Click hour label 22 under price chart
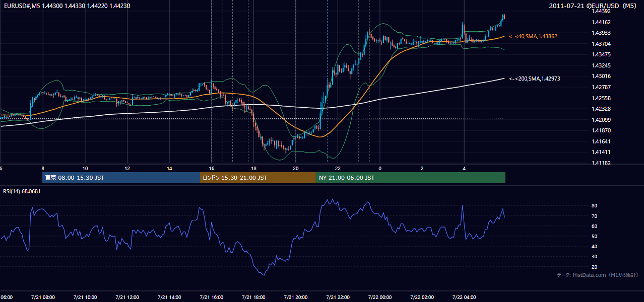Viewport: 644px width, 302px height. click(x=338, y=168)
